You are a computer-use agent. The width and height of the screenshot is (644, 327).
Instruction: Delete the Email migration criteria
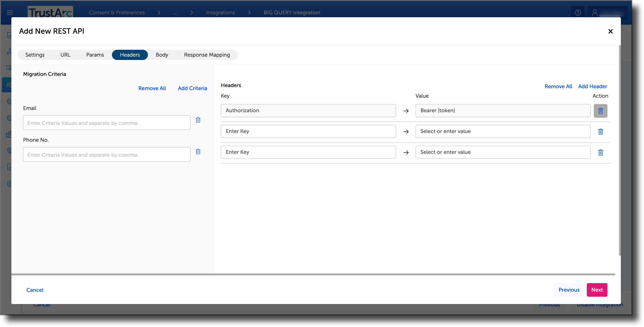pyautogui.click(x=198, y=120)
